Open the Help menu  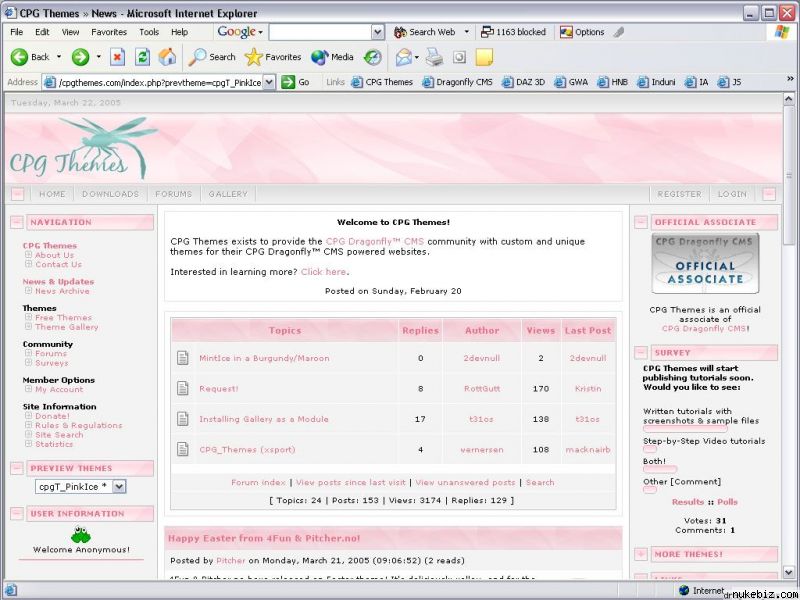(x=180, y=32)
